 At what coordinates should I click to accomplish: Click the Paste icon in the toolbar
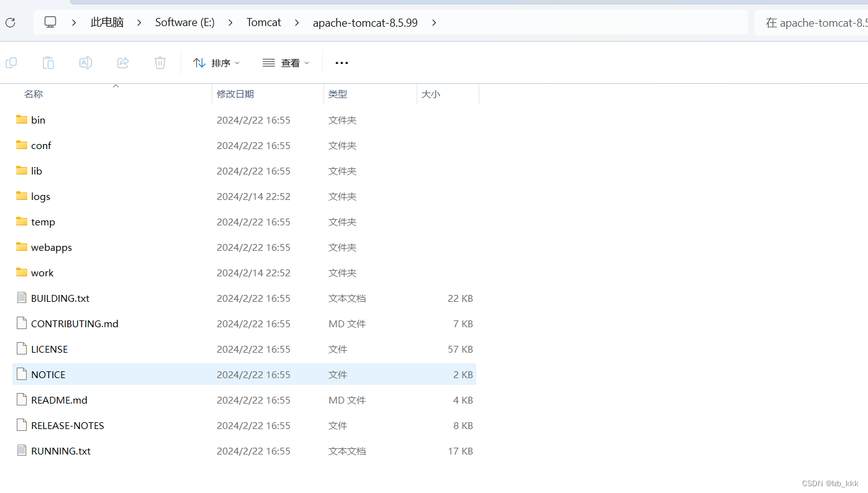48,63
